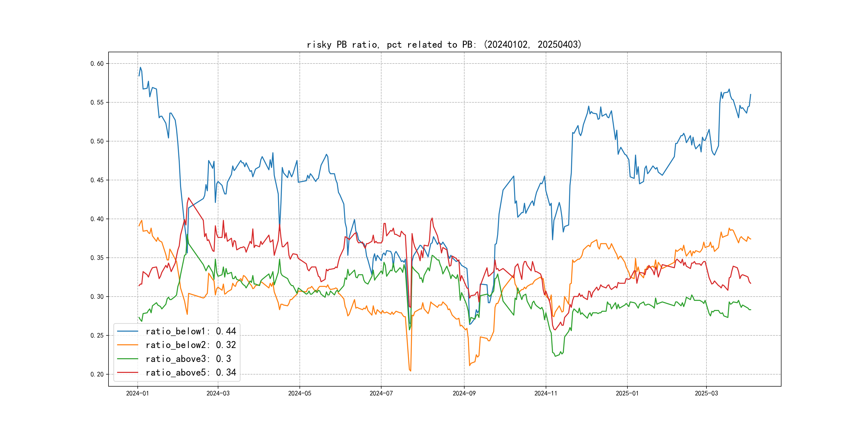The image size is (868, 434).
Task: Select the 'ratio_above5: 0.34' legend label
Action: [x=191, y=372]
